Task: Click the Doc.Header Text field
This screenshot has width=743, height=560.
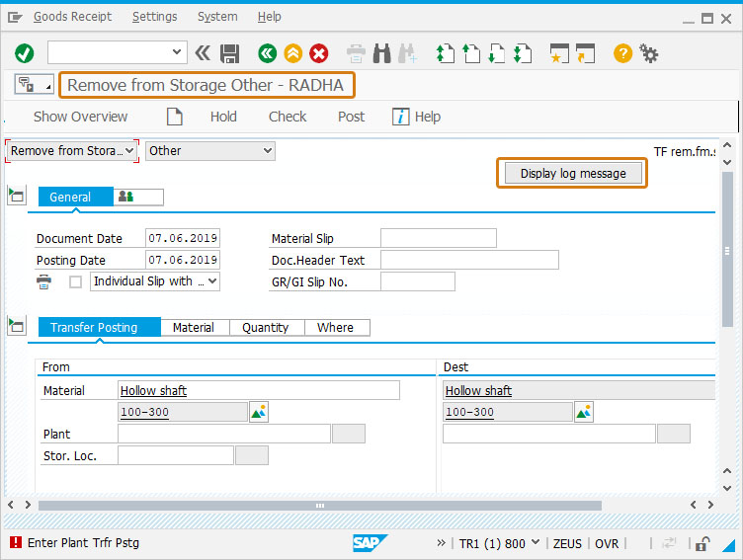Action: [x=469, y=260]
